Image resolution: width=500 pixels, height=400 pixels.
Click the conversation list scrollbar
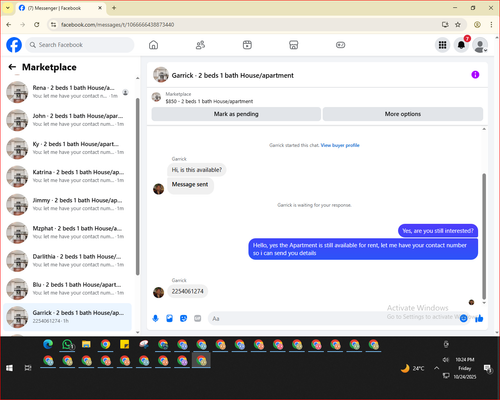pyautogui.click(x=137, y=187)
